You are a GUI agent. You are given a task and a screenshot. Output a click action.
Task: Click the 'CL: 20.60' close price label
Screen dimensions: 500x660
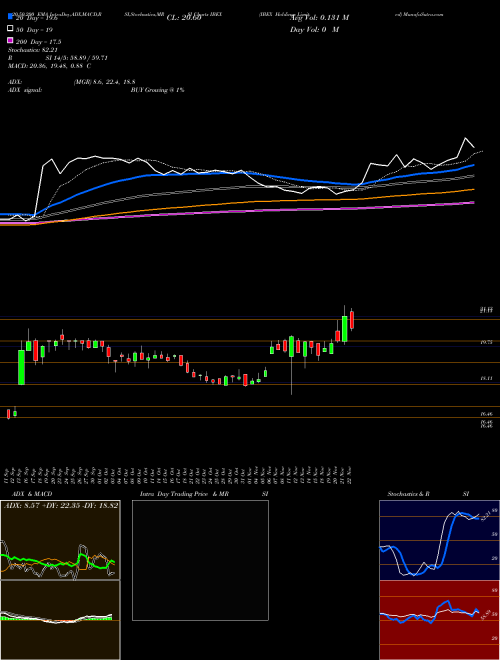pos(184,18)
